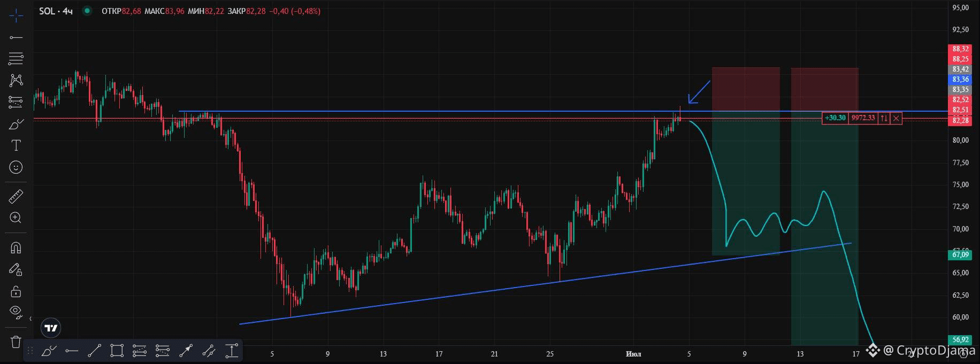Toggle lock all drawings
Image resolution: width=980 pixels, height=364 pixels.
[x=16, y=291]
